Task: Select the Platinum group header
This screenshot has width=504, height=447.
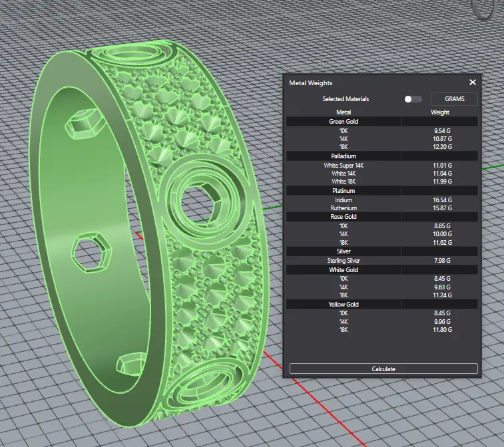Action: tap(344, 191)
